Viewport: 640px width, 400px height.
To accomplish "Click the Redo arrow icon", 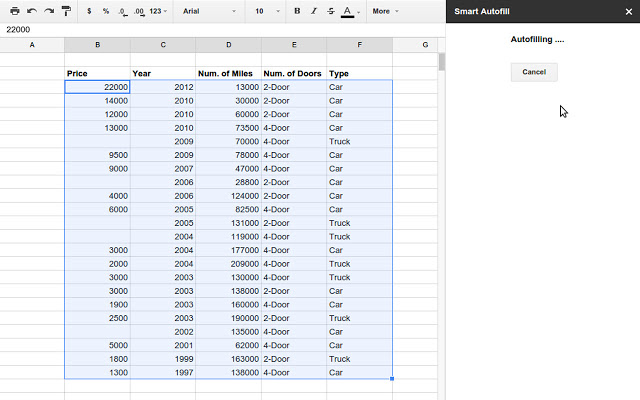I will (x=49, y=11).
